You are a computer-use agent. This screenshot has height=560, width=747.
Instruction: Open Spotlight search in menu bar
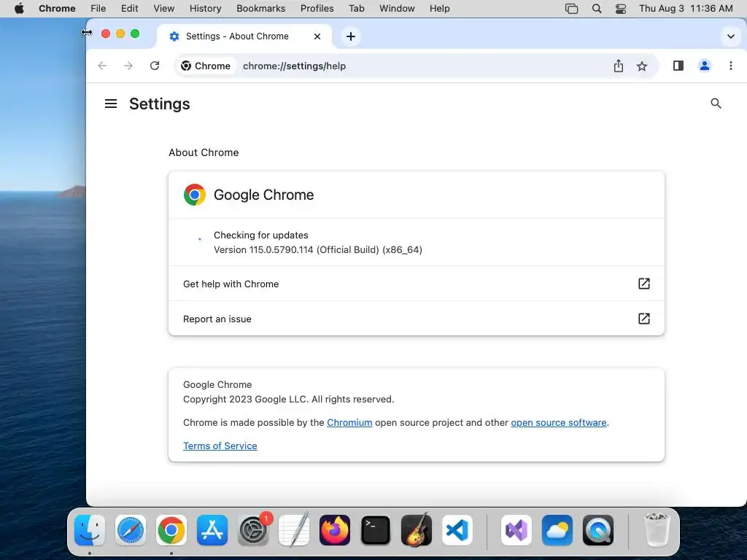click(597, 9)
